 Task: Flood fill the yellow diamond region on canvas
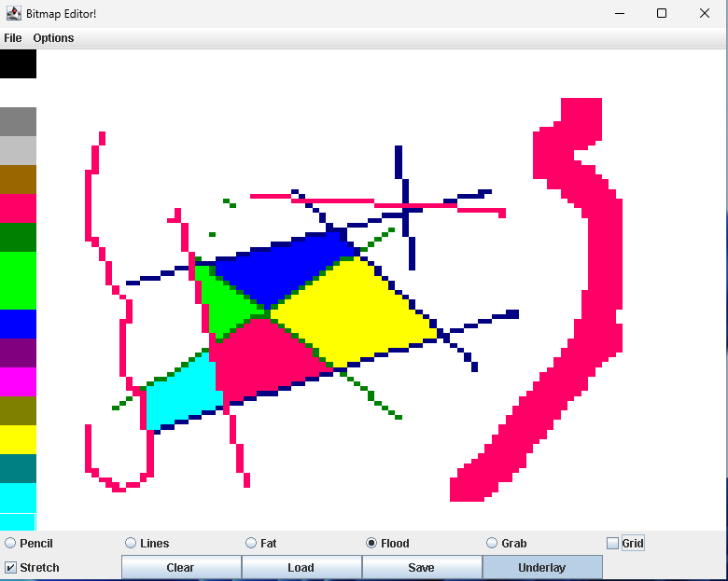point(353,313)
